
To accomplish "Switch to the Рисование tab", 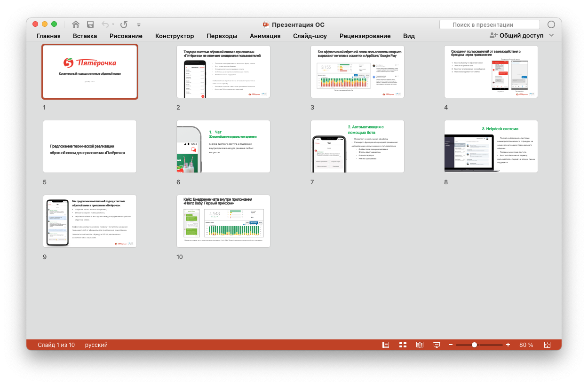I will click(x=126, y=36).
